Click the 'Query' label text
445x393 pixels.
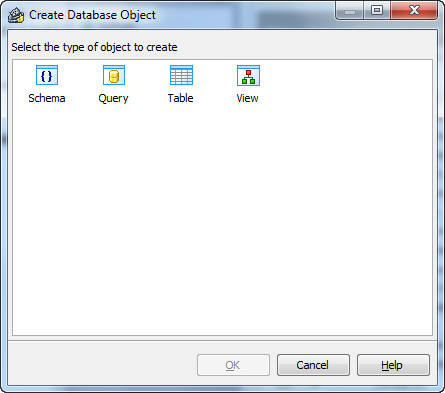click(113, 99)
